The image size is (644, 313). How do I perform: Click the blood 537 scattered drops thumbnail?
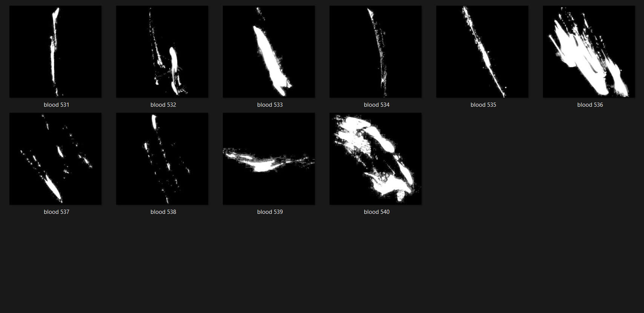[x=55, y=159]
